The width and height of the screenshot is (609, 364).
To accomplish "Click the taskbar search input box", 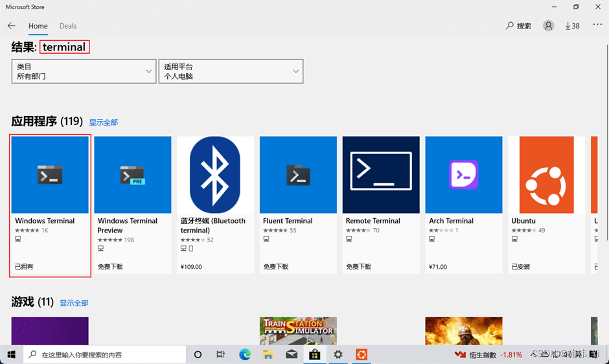I will pos(105,355).
